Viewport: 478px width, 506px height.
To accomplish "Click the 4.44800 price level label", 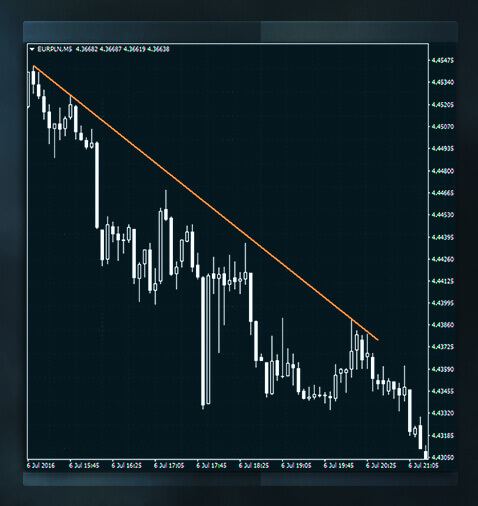I will [x=443, y=171].
